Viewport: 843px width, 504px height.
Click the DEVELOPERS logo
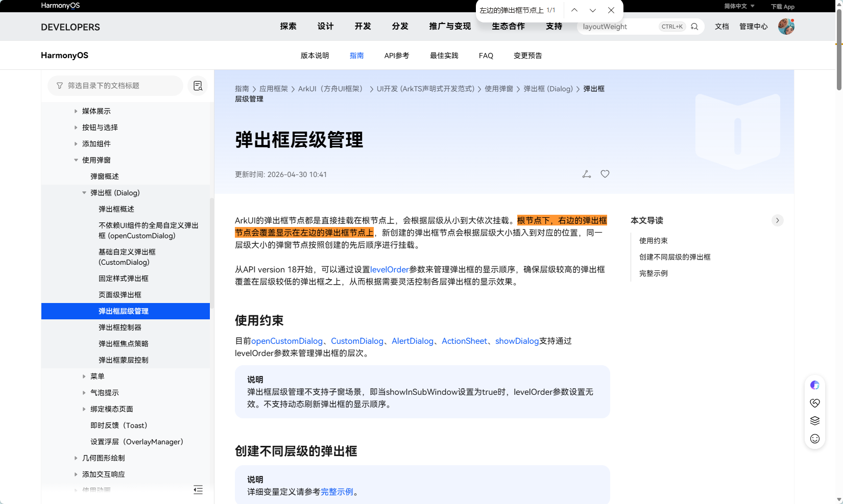click(70, 27)
